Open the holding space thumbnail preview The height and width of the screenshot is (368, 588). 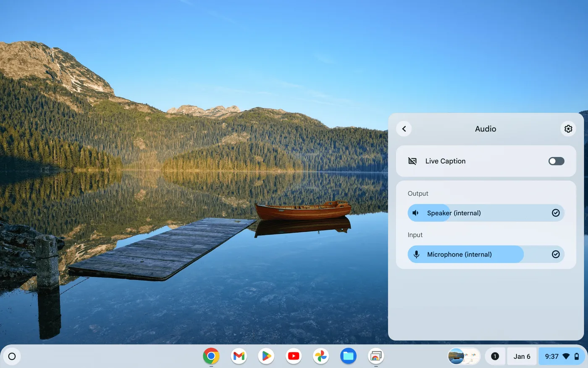[464, 356]
